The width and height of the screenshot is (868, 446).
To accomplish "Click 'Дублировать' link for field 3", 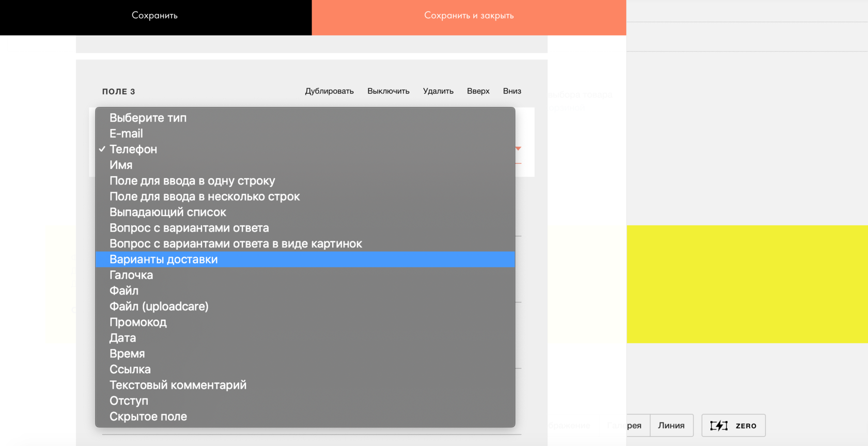I will coord(329,91).
